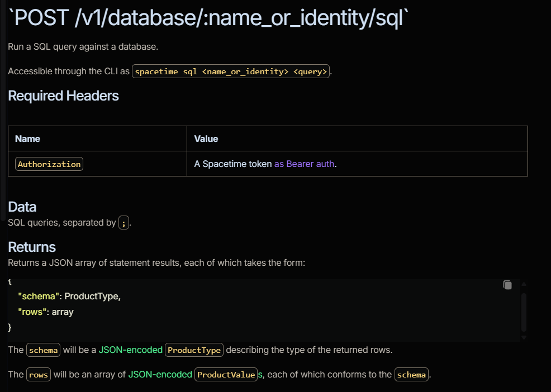Click the '"schema": ProductType,' code line

(x=69, y=297)
